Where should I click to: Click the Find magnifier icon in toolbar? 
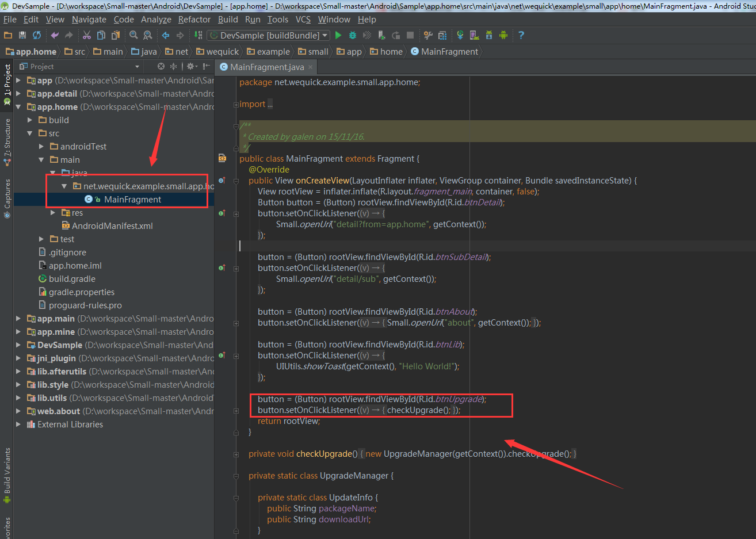133,35
